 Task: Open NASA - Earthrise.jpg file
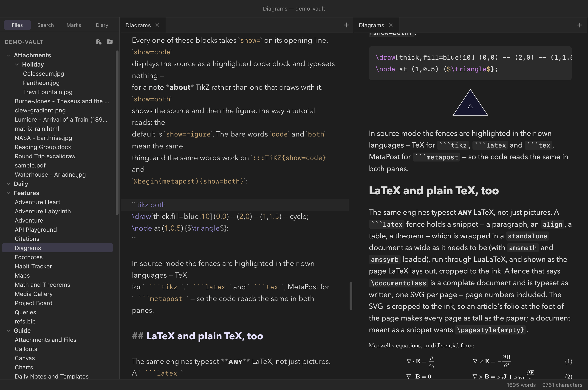[x=43, y=138]
